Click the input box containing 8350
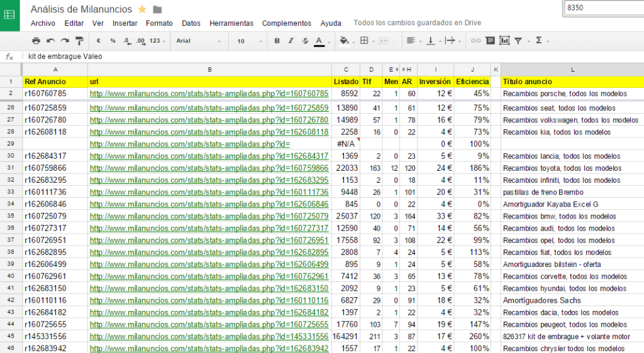The width and height of the screenshot is (644, 353). (x=604, y=8)
